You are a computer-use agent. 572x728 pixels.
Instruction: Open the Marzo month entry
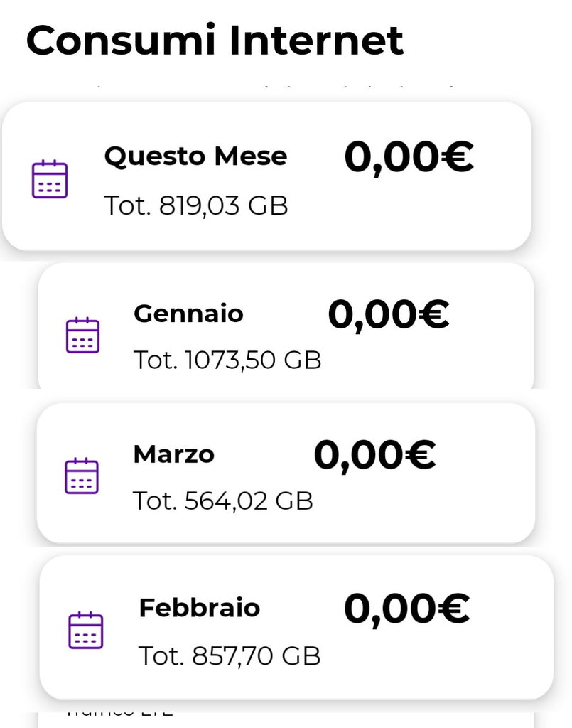click(173, 454)
